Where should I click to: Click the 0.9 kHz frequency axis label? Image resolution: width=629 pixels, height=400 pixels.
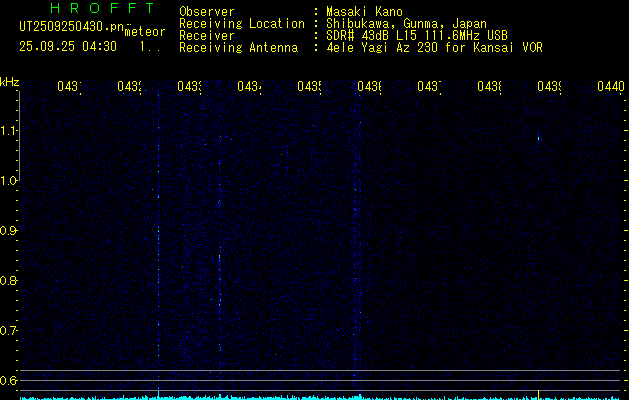coord(9,230)
